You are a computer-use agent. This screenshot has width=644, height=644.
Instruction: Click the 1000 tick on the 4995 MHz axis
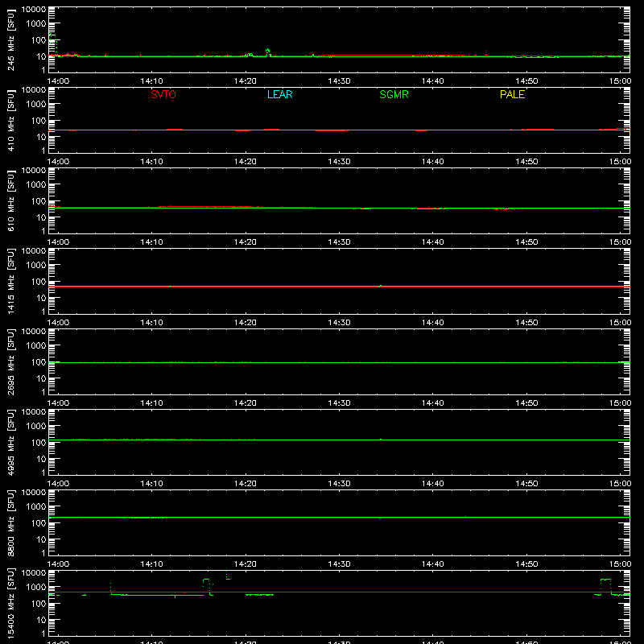tap(36, 426)
